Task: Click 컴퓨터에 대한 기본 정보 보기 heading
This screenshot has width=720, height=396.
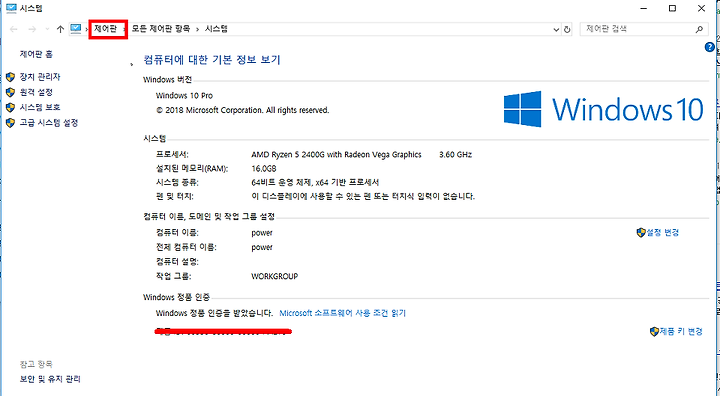Action: point(212,60)
